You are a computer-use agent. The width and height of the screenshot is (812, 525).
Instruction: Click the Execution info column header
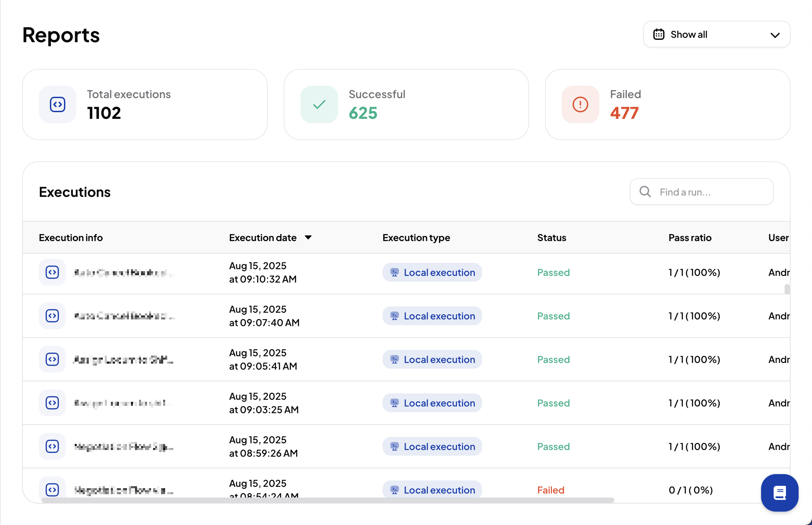point(71,238)
